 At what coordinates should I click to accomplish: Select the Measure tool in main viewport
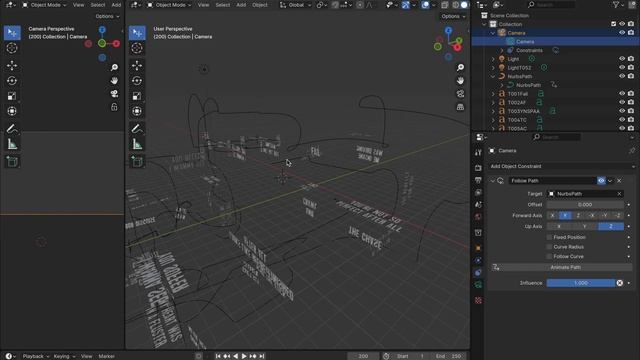137,144
